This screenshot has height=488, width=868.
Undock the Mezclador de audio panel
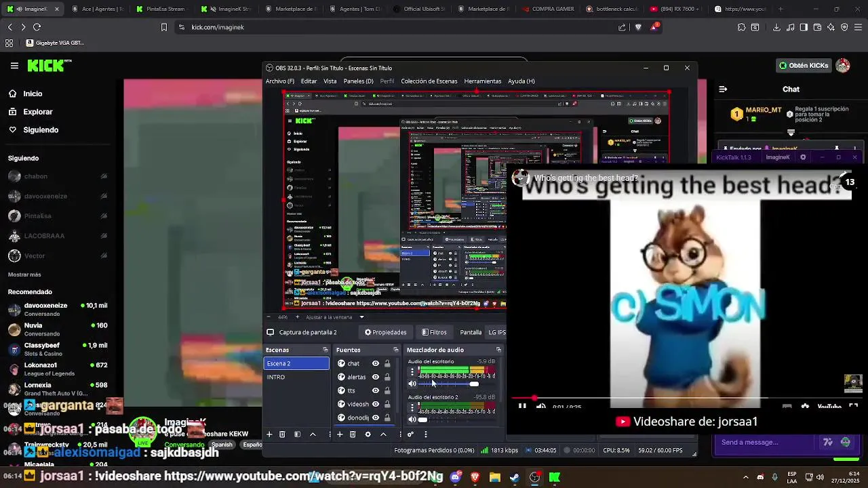click(x=498, y=350)
